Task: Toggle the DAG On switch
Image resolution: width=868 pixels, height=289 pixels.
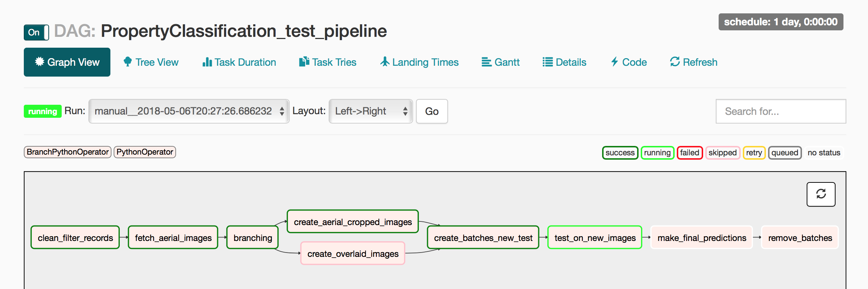Action: pos(36,33)
